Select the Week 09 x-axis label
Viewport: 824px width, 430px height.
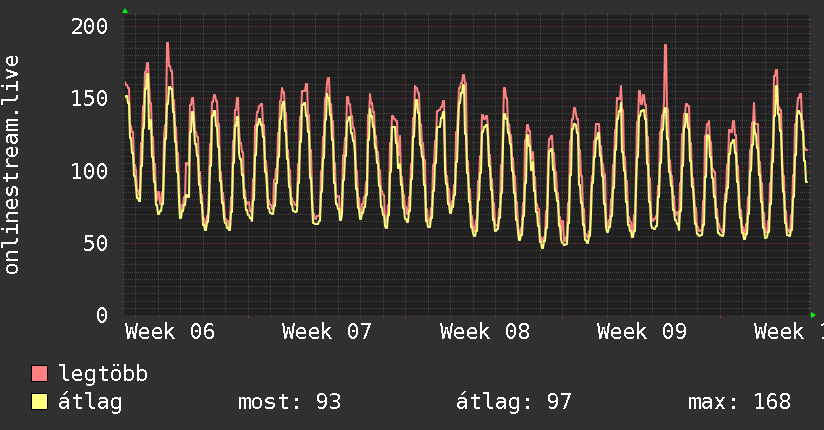point(642,332)
